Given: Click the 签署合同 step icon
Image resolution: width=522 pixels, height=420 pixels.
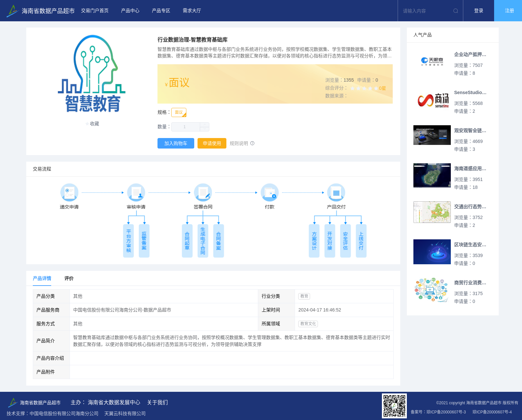Looking at the screenshot, I should click(203, 192).
